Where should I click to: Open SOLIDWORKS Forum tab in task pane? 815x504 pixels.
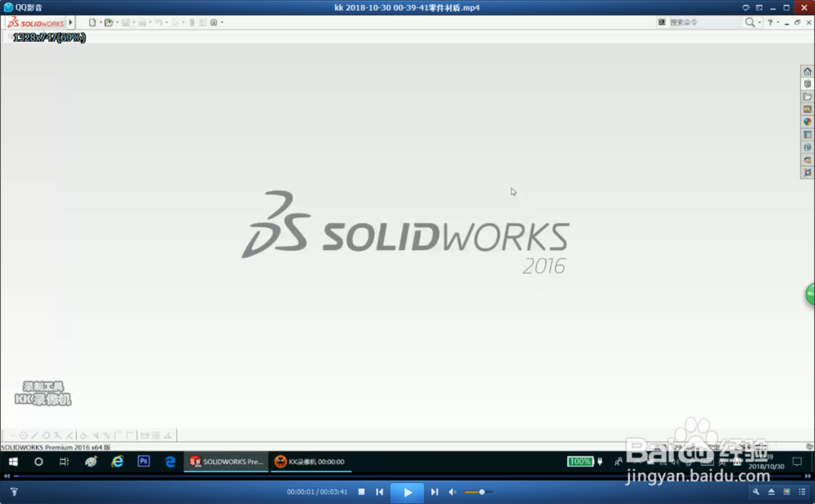[x=807, y=147]
